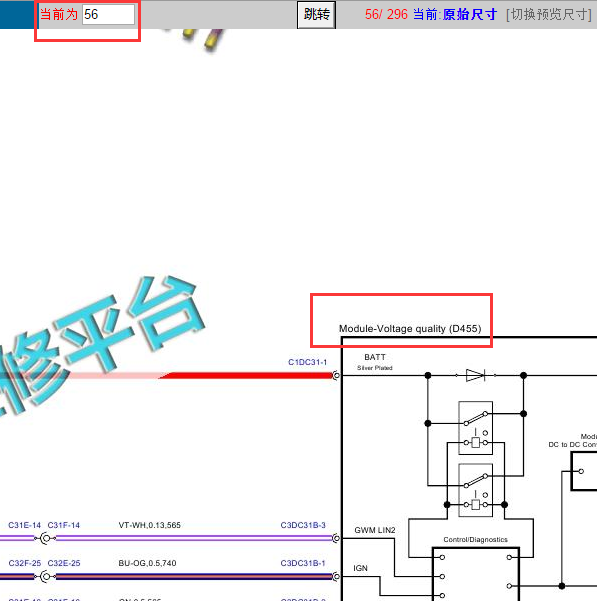Click the 原始尺寸 current size label

tap(470, 15)
